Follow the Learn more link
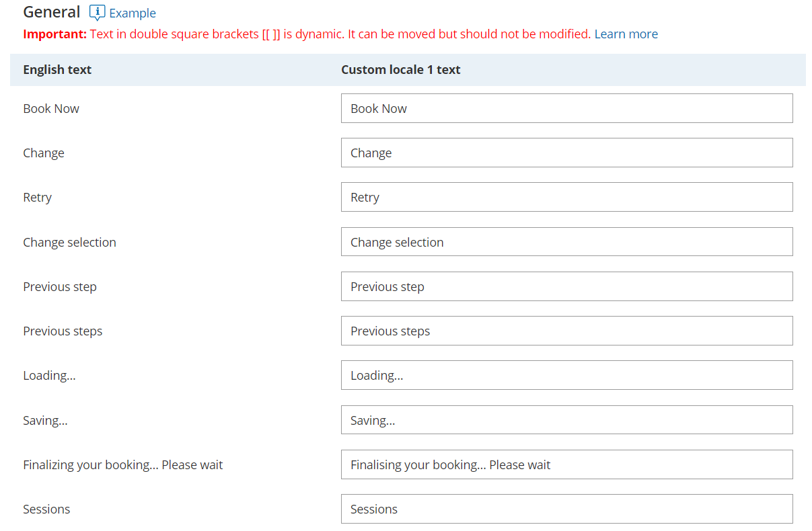Screen dimensions: 812x531 point(626,34)
